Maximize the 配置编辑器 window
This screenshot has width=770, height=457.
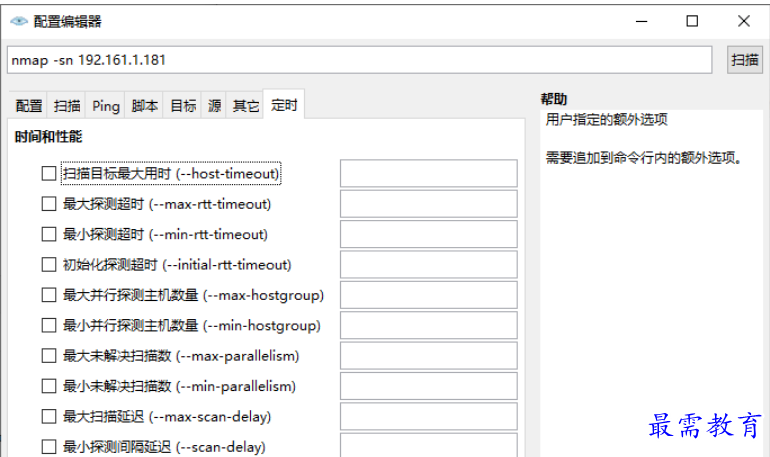coord(692,21)
